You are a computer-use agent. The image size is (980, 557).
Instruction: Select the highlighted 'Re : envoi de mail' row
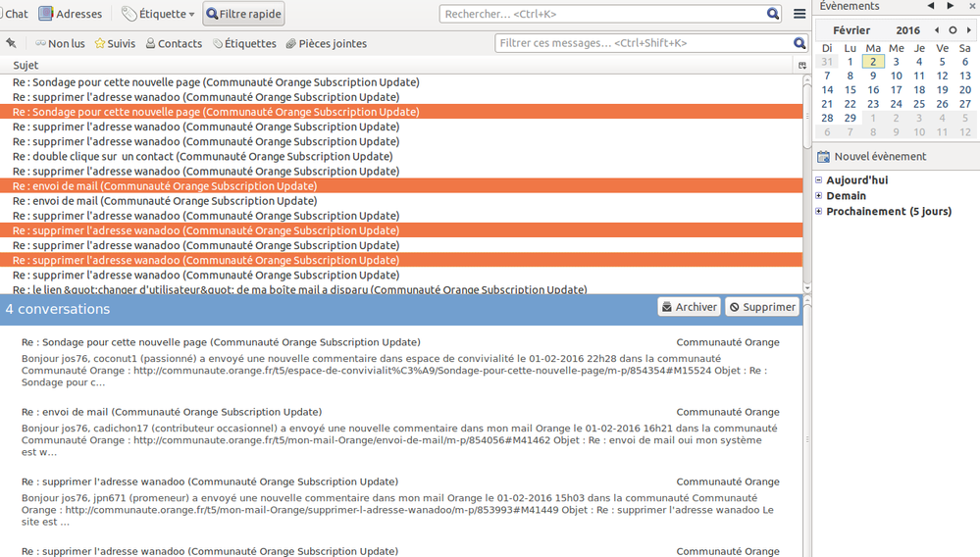coord(401,186)
